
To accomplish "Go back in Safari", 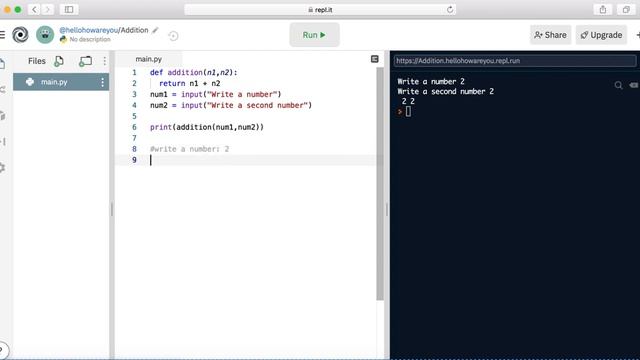I will (35, 9).
